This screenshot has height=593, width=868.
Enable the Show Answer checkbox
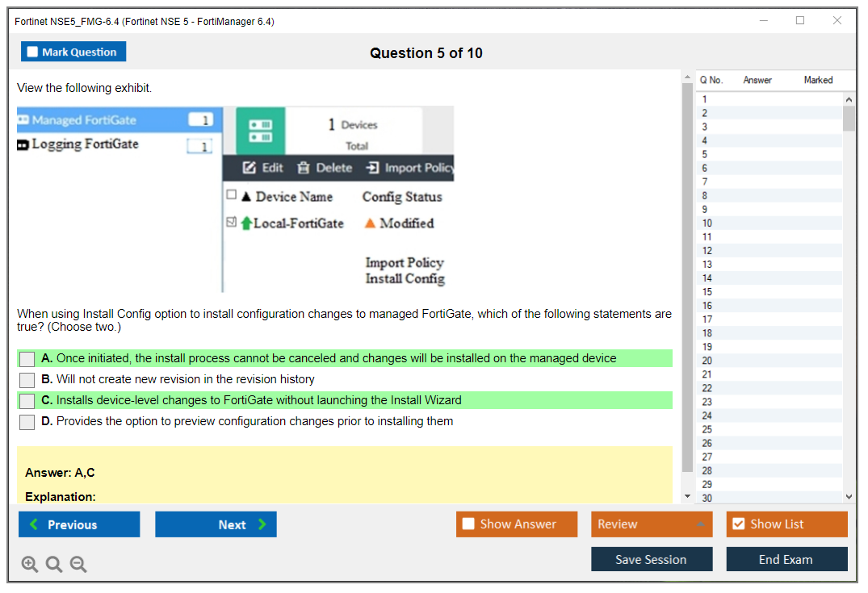tap(468, 524)
